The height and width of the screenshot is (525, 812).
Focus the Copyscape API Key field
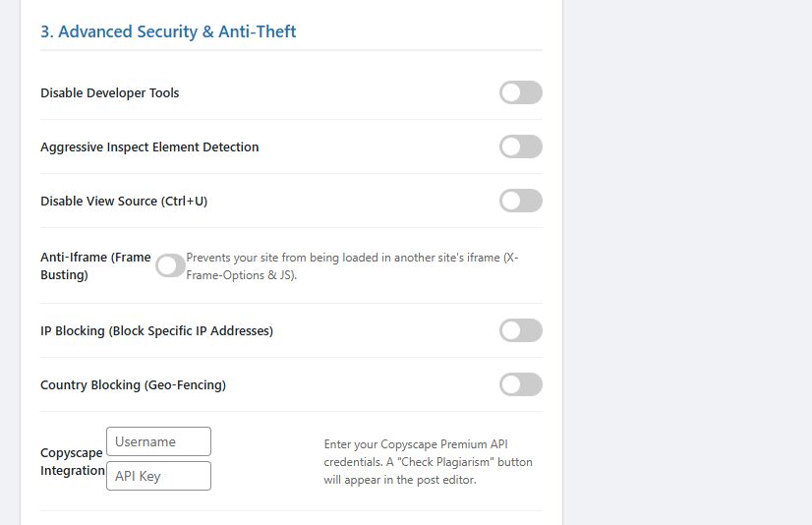(x=158, y=476)
